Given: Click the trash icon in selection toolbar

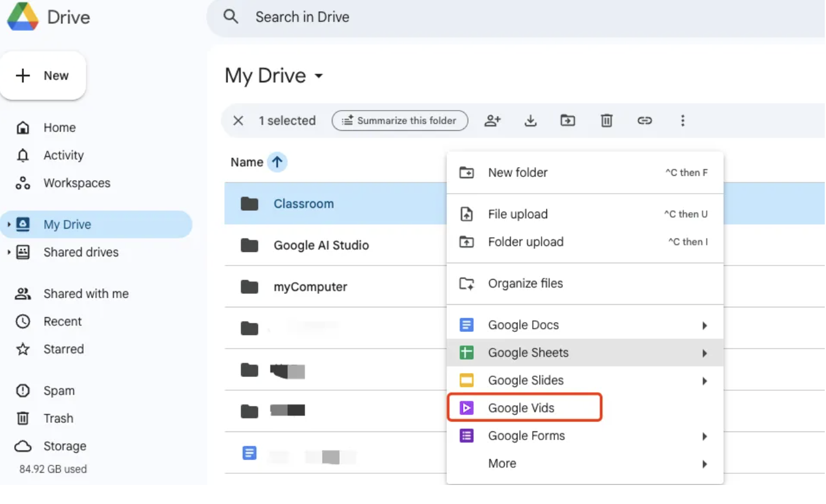Looking at the screenshot, I should point(607,120).
